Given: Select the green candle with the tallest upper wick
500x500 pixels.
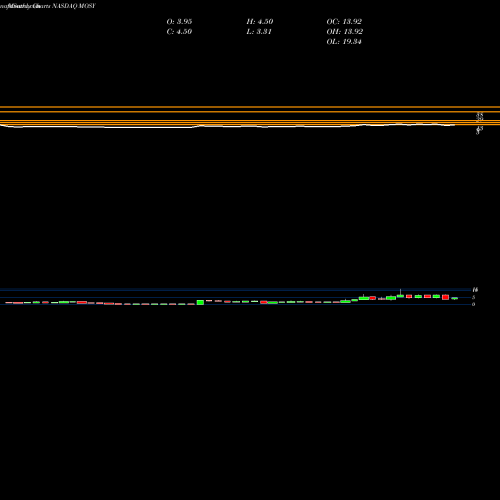Looking at the screenshot, I should coord(400,295).
